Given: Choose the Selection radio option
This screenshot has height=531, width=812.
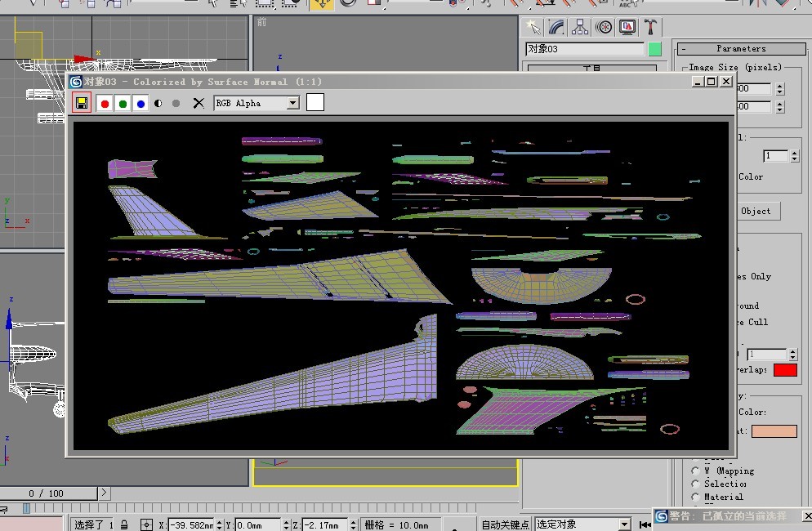Looking at the screenshot, I should (696, 484).
